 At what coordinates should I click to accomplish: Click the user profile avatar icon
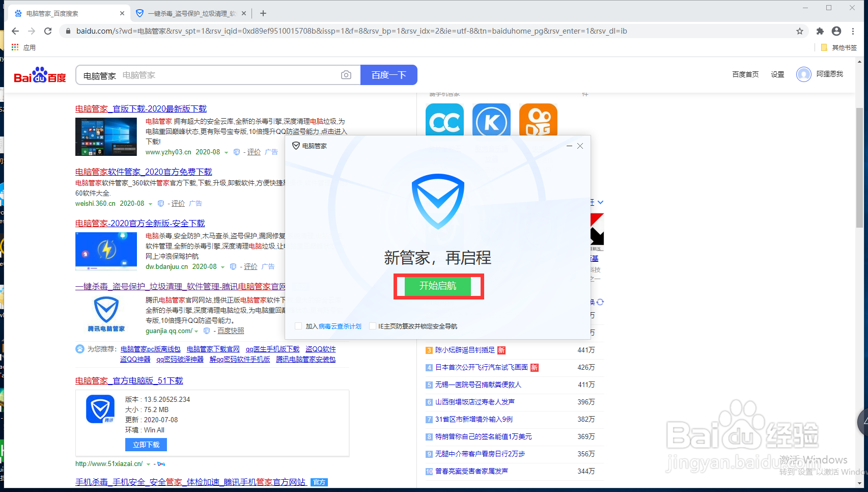pos(836,31)
